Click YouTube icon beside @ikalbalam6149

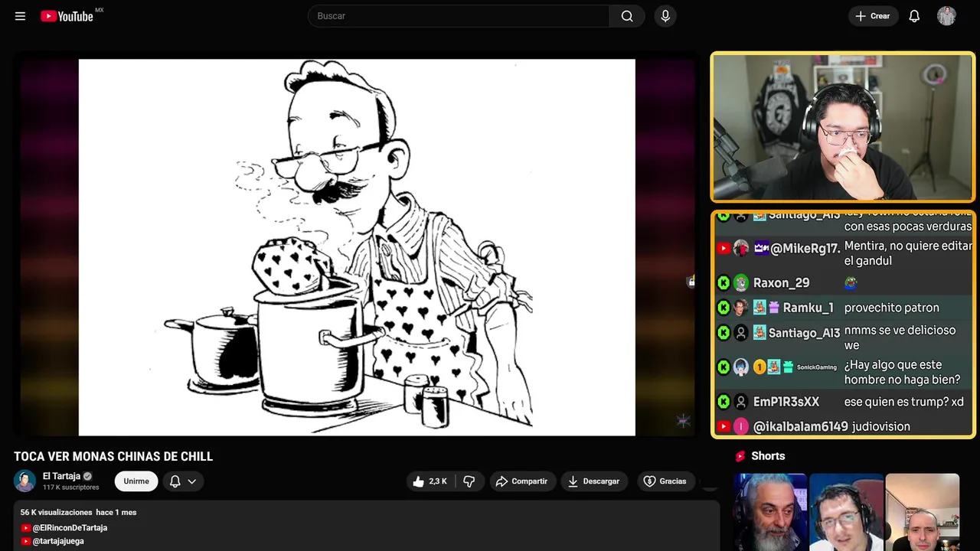(724, 426)
